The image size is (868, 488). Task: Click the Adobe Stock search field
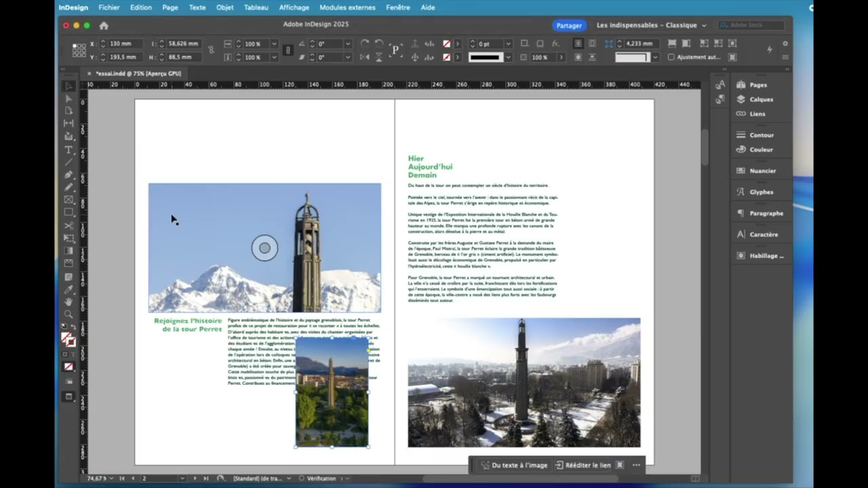click(x=751, y=25)
